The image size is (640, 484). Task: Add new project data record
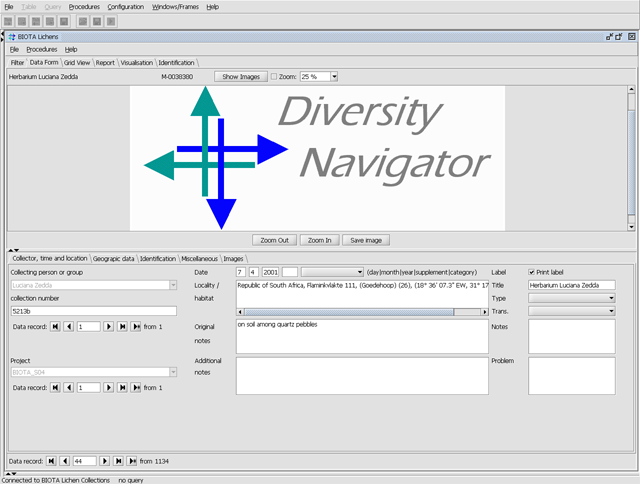(x=136, y=387)
